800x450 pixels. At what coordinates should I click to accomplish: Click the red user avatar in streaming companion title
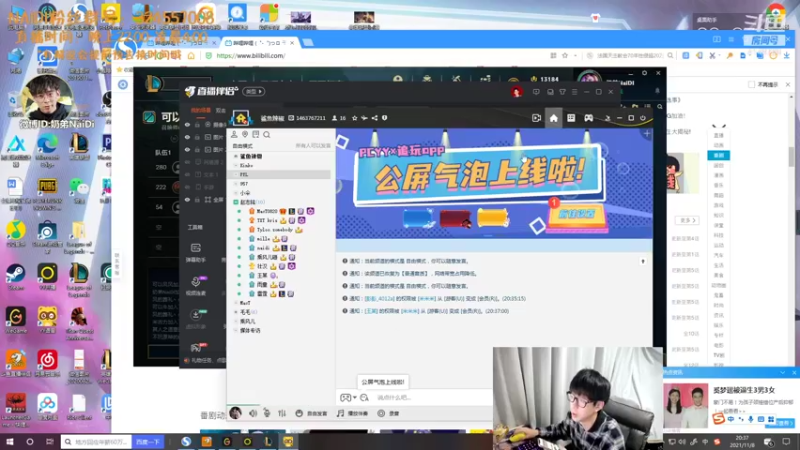516,92
